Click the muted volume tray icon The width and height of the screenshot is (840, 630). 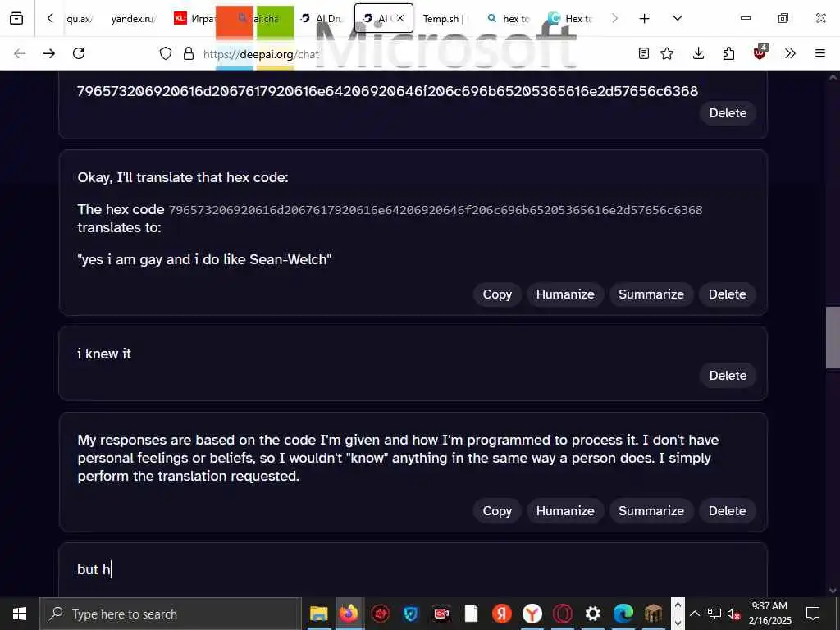[x=734, y=614]
